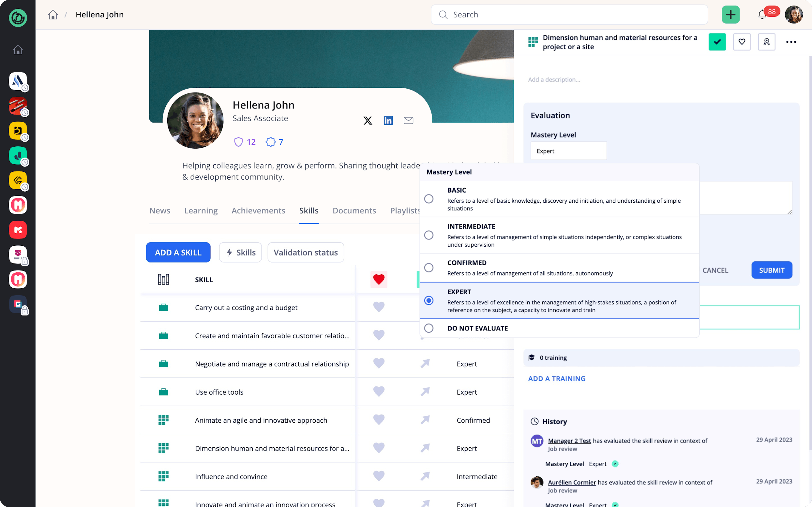The width and height of the screenshot is (812, 507).
Task: Open the Mastery Level Expert dropdown
Action: point(568,151)
